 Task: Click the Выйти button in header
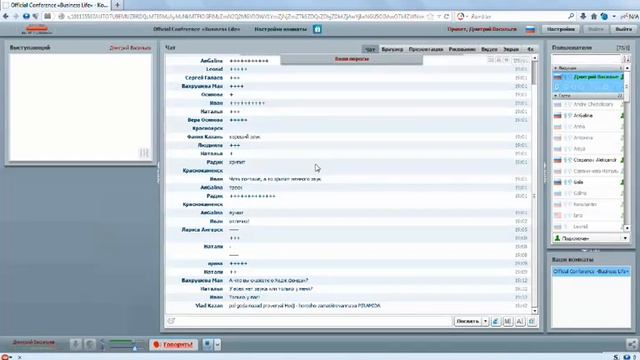(x=623, y=29)
